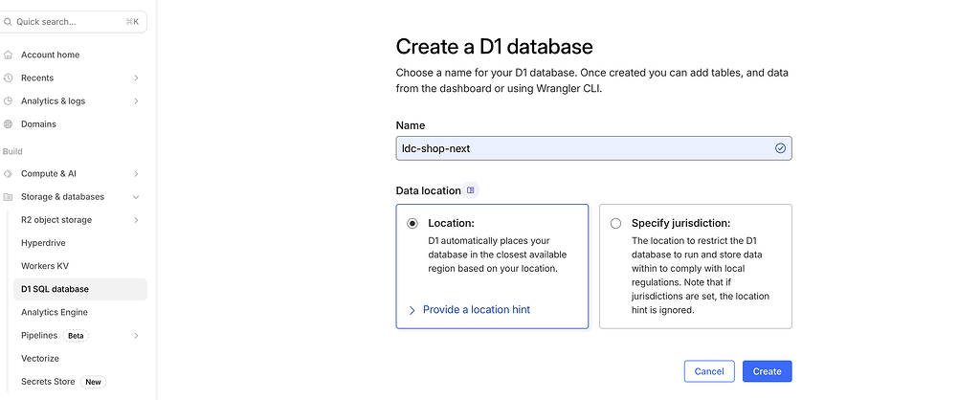Click the Data location label
Image resolution: width=980 pixels, height=400 pixels.
tap(428, 190)
